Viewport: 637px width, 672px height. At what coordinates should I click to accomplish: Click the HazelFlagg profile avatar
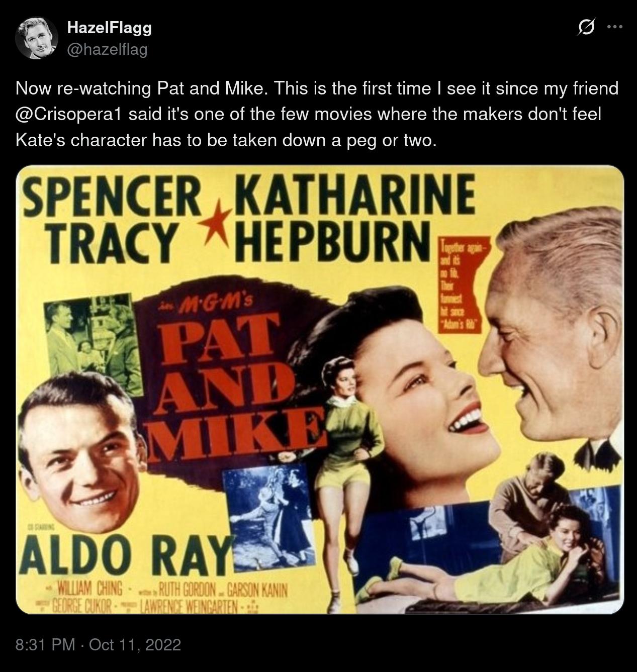click(x=37, y=38)
